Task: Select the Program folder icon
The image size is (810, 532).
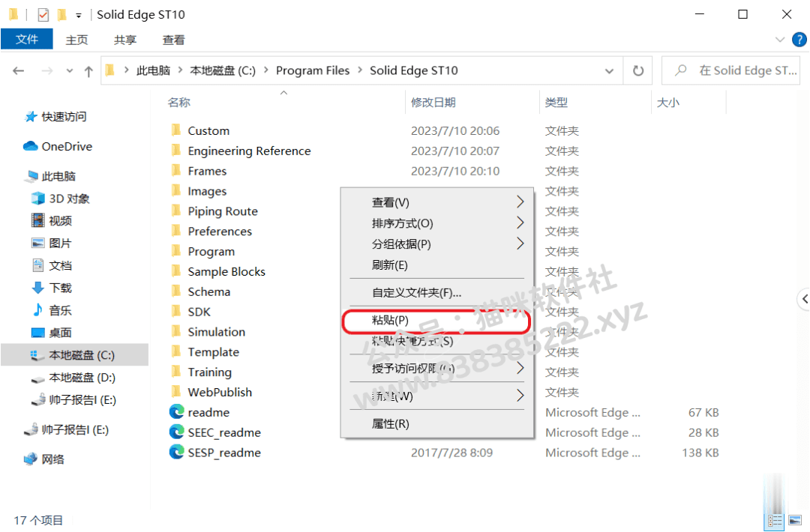Action: (176, 251)
